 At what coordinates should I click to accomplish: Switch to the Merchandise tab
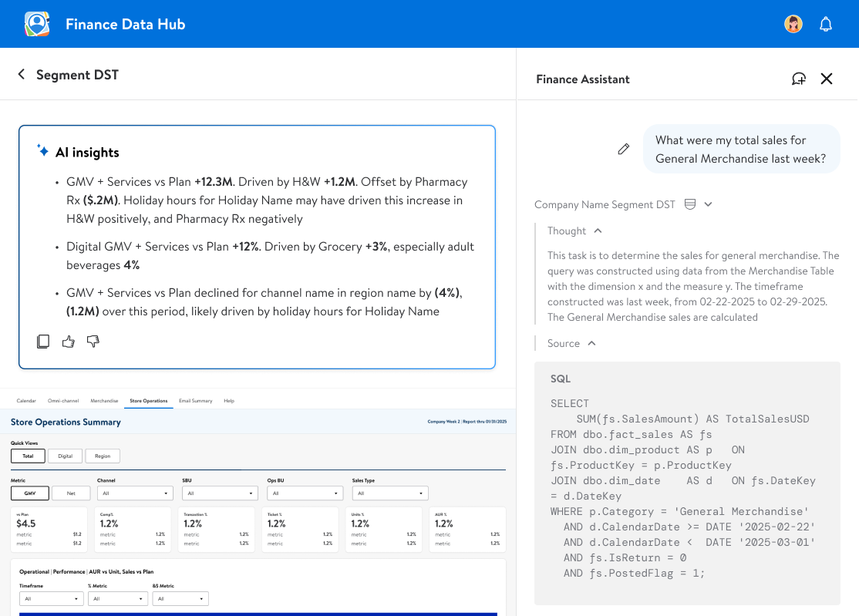104,401
